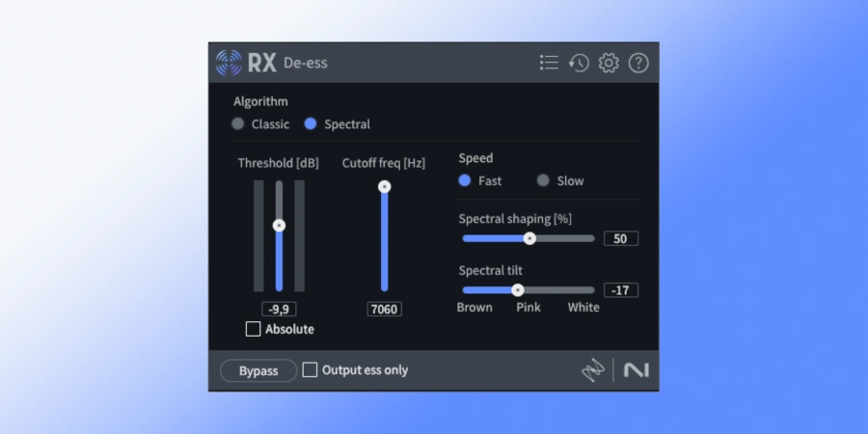868x434 pixels.
Task: Select the Spectral algorithm
Action: [x=311, y=123]
